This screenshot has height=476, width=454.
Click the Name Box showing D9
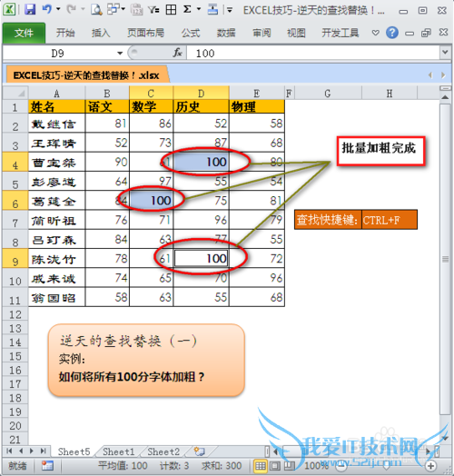(x=58, y=53)
